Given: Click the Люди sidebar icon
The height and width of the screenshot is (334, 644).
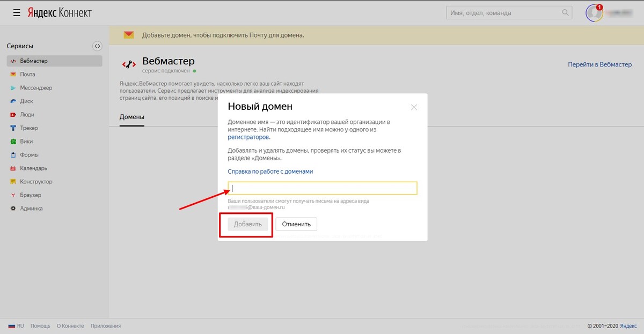Looking at the screenshot, I should pyautogui.click(x=13, y=115).
